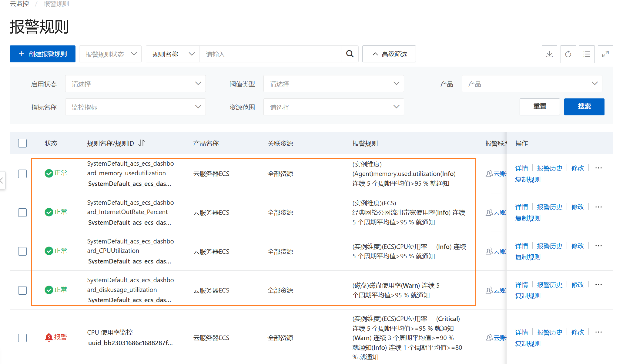Open more actions ellipsis for memory_usedutilization rule
This screenshot has height=364, width=623.
coord(598,168)
